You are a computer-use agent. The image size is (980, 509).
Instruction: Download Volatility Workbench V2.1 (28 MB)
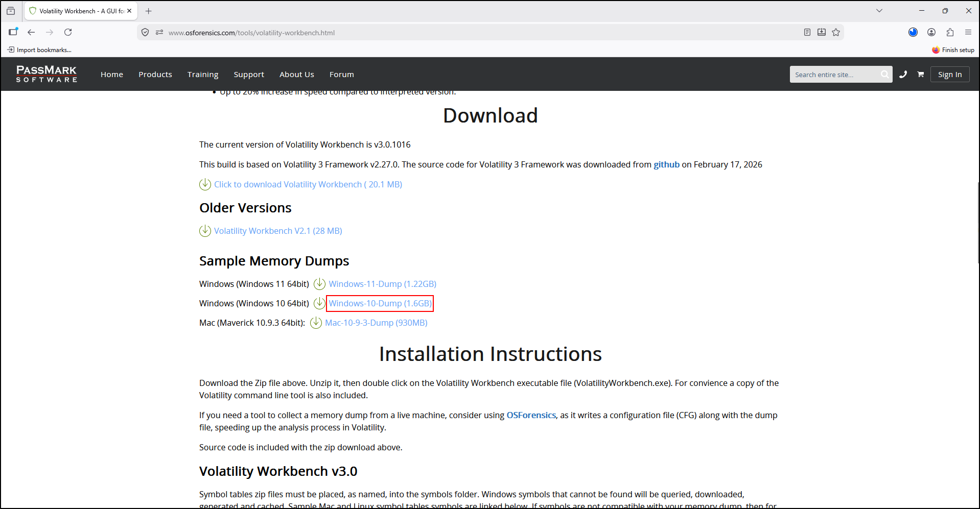(278, 231)
